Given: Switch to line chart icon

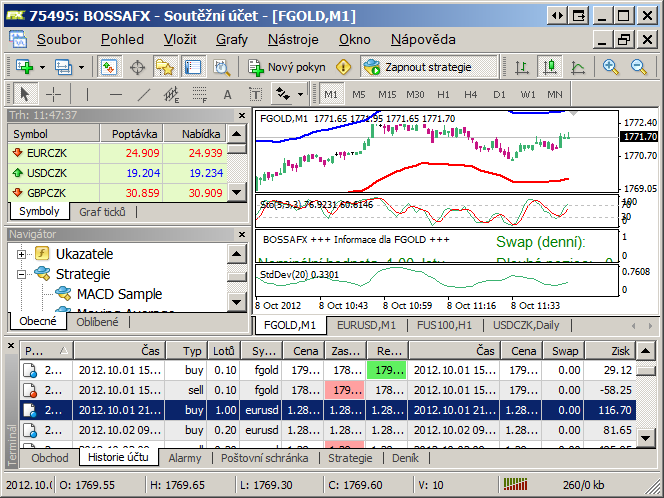Looking at the screenshot, I should tap(578, 67).
